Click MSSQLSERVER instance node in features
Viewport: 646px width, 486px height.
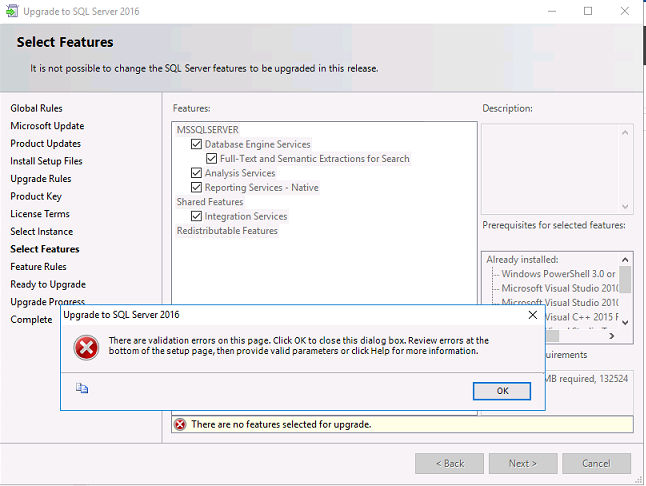tap(208, 130)
